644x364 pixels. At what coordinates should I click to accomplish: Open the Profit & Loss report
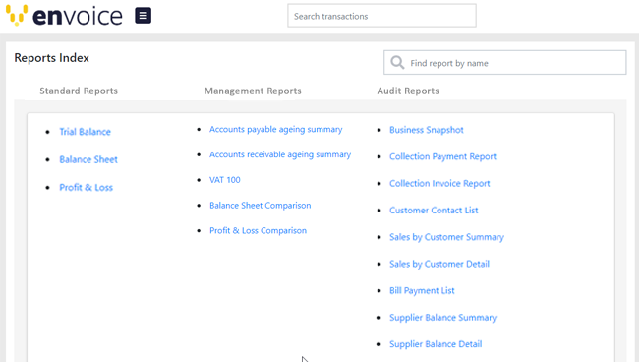click(x=86, y=187)
